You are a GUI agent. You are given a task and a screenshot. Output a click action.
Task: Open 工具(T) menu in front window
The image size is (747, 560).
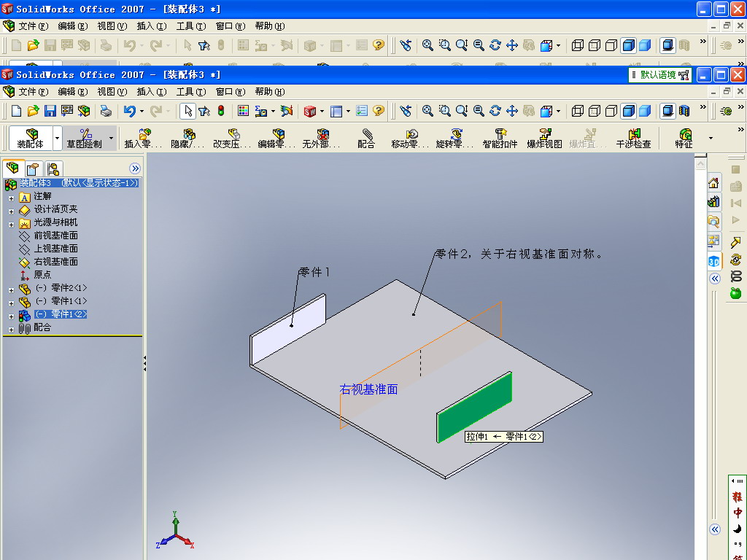coord(191,91)
